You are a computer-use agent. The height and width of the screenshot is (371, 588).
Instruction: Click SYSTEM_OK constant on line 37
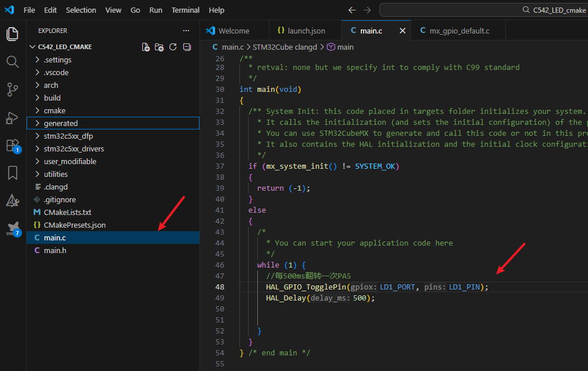coord(375,166)
